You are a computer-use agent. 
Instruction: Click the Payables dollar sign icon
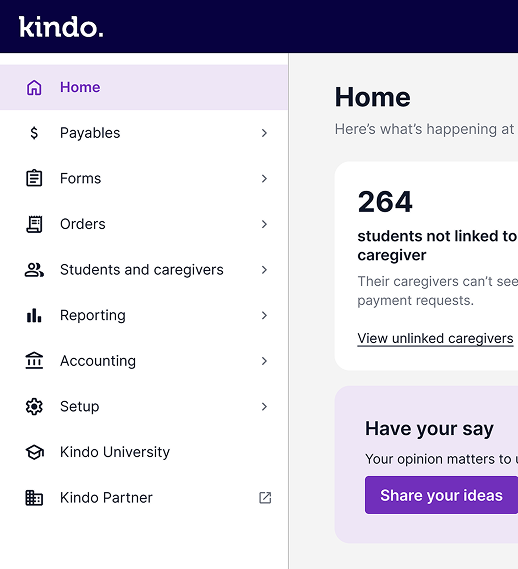34,133
